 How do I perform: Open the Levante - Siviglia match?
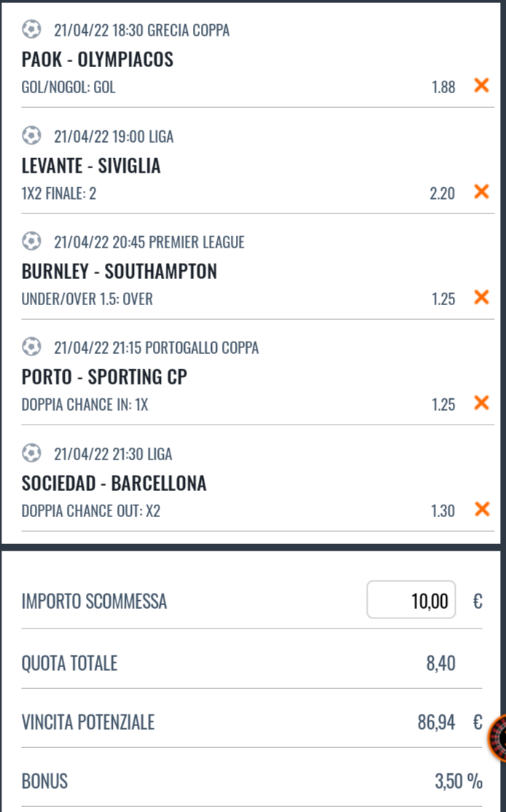(91, 166)
